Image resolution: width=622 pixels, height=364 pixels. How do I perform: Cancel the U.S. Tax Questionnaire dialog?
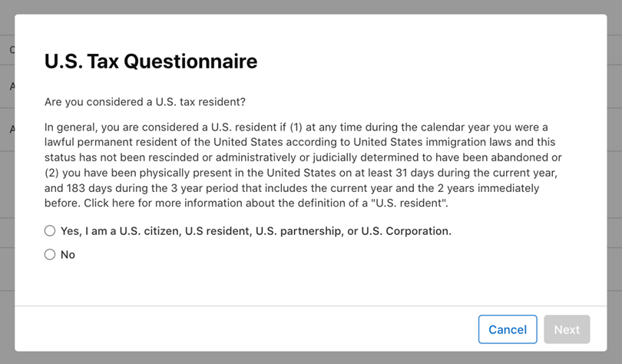click(x=508, y=329)
